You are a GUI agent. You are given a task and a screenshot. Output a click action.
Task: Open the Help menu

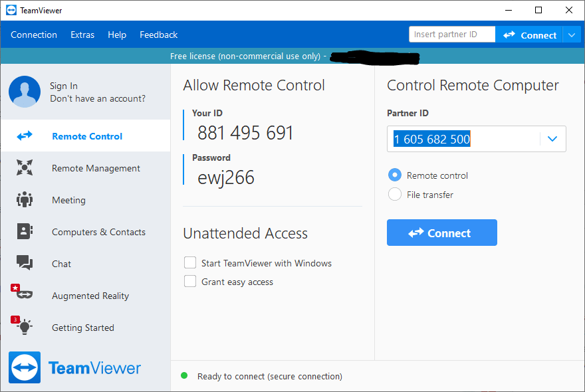tap(117, 35)
